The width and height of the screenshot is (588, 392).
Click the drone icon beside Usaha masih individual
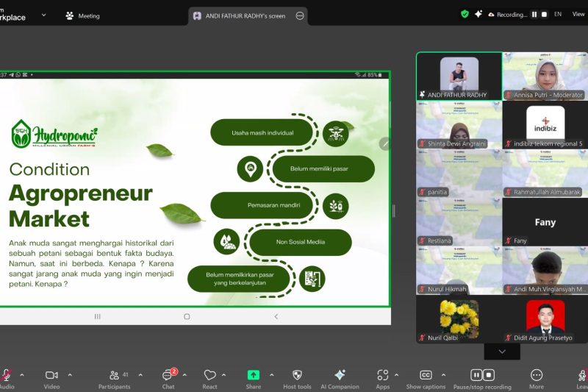pyautogui.click(x=336, y=133)
